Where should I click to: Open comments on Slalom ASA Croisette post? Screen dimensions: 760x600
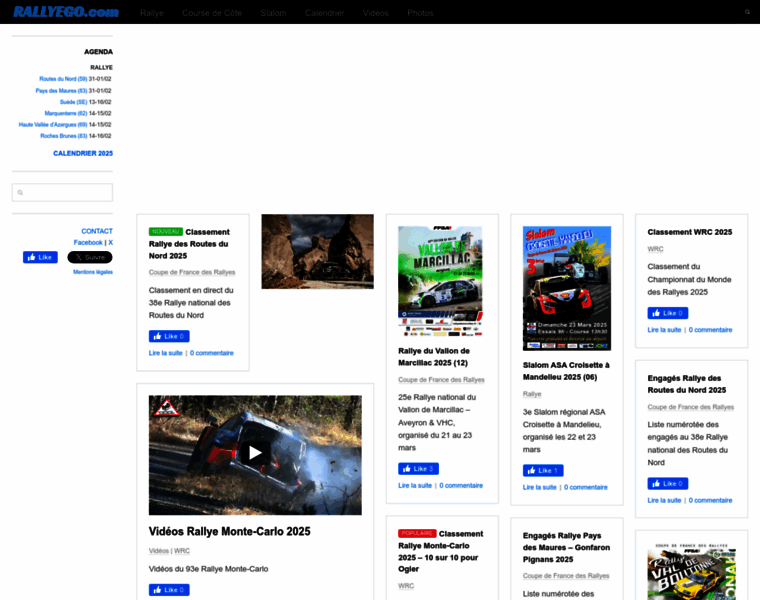(x=586, y=488)
